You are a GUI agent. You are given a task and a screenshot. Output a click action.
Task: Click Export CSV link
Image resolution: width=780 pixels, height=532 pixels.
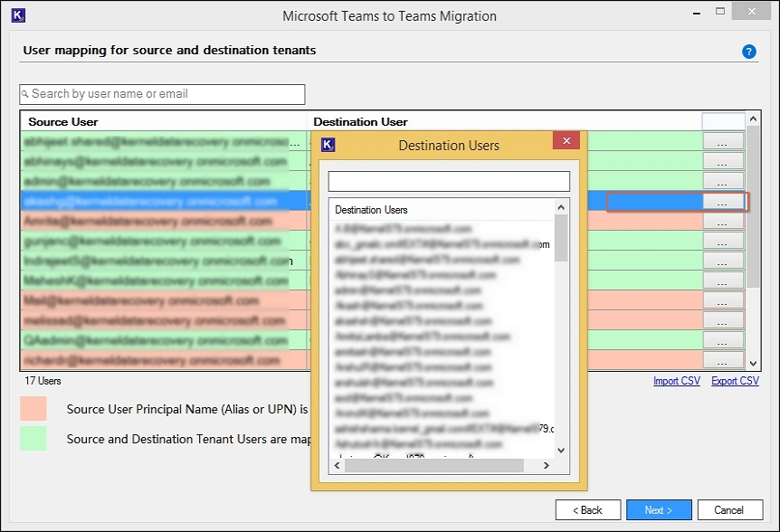tap(735, 381)
